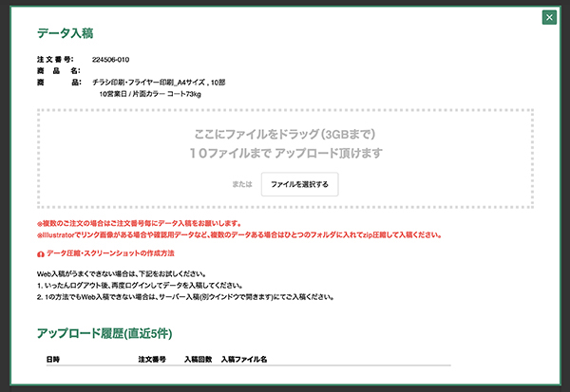Click the アップロード履歴(直近5件) heading
The image size is (570, 392).
coord(104,333)
